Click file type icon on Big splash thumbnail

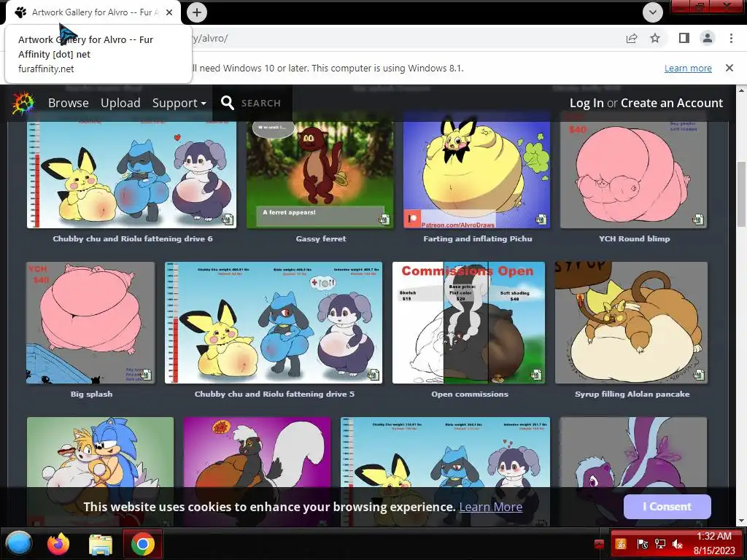click(x=146, y=374)
